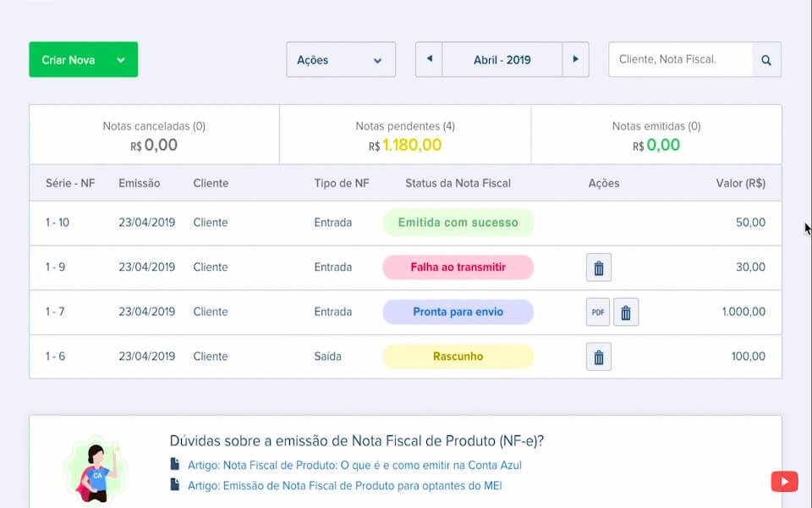Click the Pronta para envio status badge

click(458, 312)
